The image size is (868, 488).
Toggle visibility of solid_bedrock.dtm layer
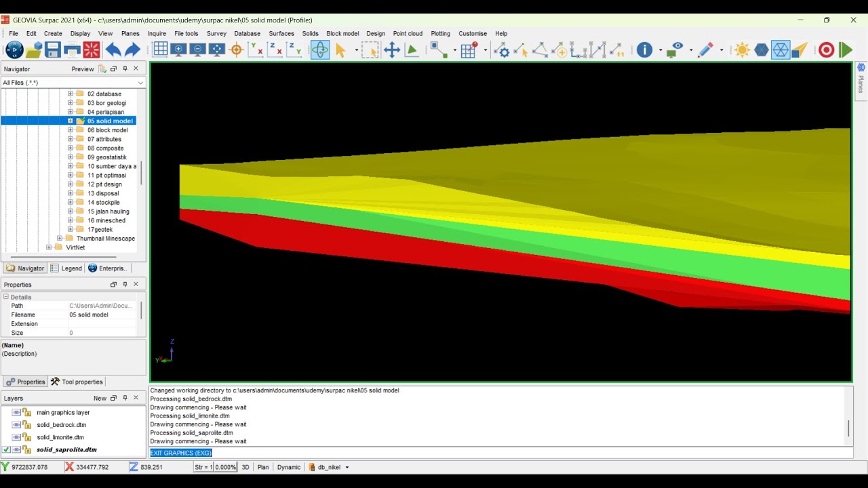(16, 425)
